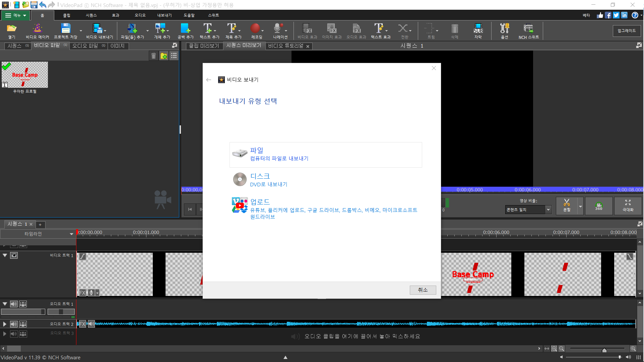644x362 pixels.
Task: Click the Split (분할) scissors icon
Action: 567,203
